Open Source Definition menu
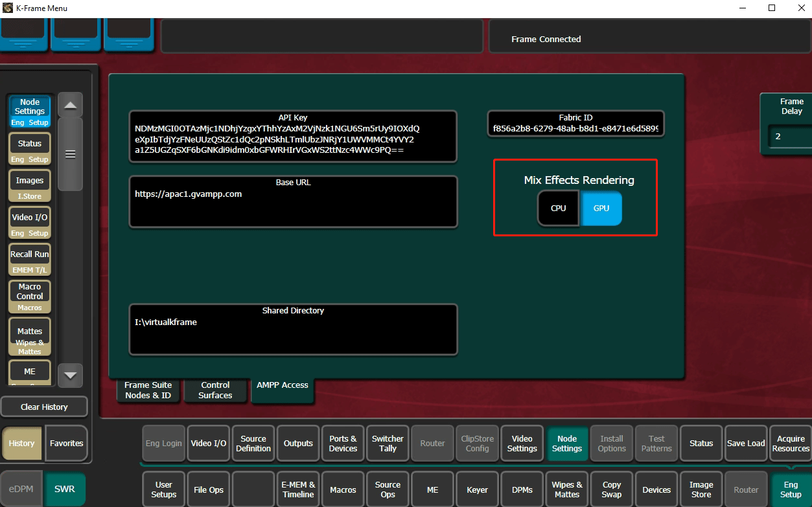 pyautogui.click(x=253, y=444)
